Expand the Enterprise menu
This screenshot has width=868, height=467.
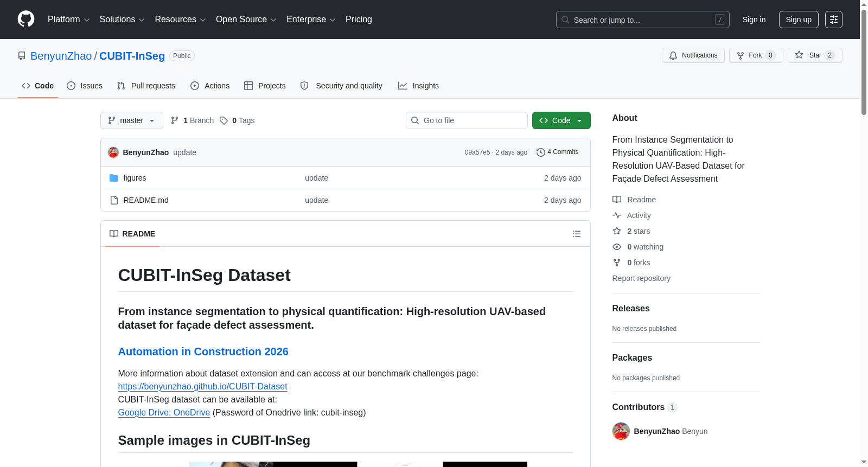(311, 20)
